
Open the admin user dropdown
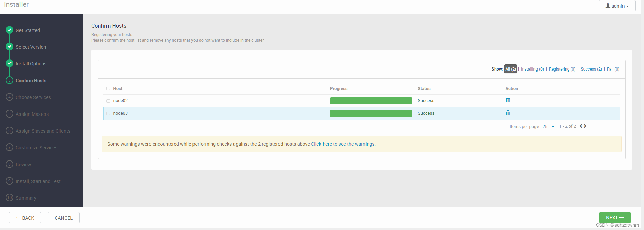(617, 6)
